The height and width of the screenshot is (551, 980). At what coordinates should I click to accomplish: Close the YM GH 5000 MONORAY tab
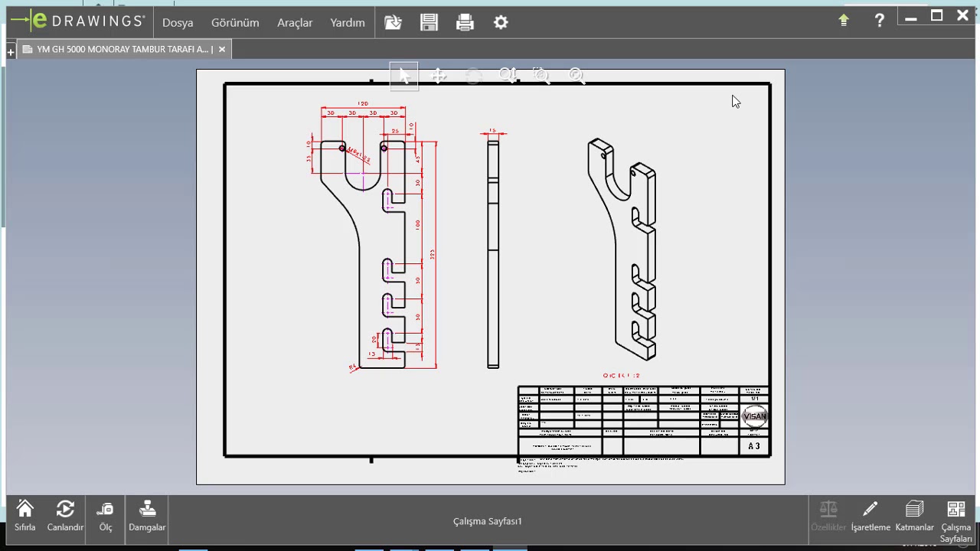[x=222, y=49]
